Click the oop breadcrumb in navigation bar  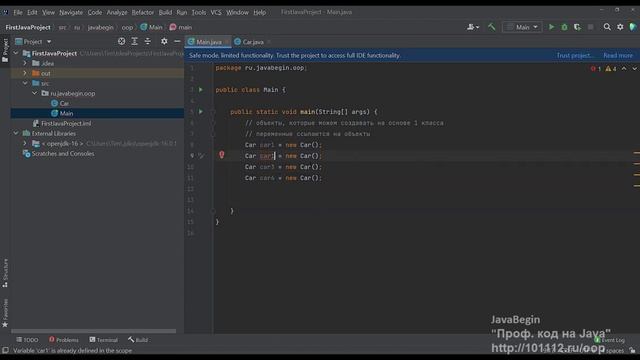(x=127, y=27)
